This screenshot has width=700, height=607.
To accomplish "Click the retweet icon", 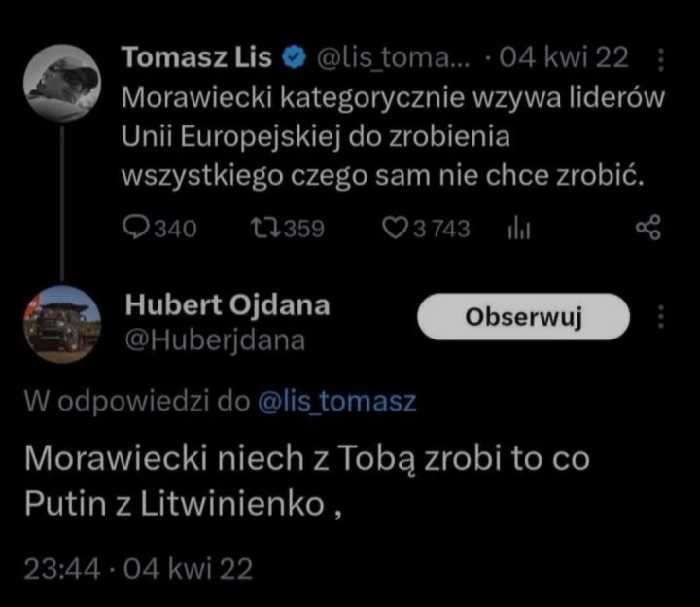I will [x=262, y=228].
